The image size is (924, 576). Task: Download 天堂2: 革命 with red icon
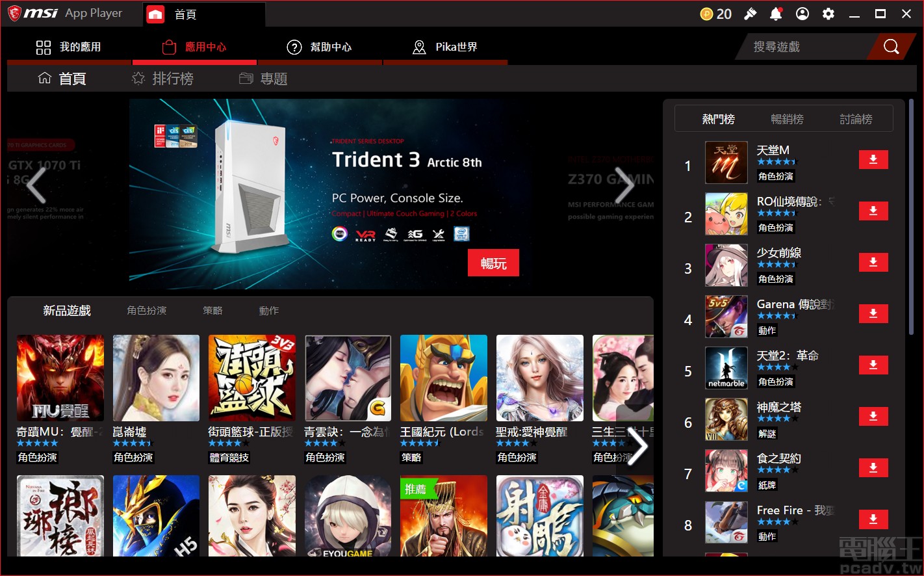pyautogui.click(x=873, y=365)
